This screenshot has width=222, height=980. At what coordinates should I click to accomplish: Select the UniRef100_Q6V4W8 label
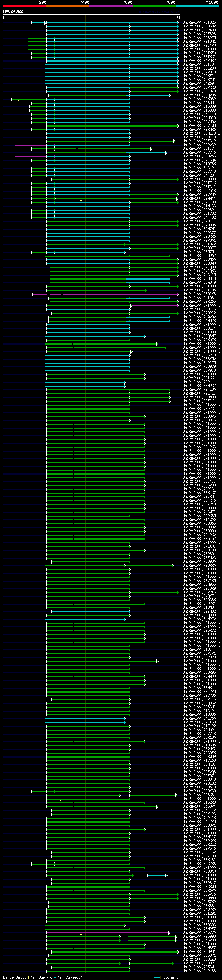(199, 125)
